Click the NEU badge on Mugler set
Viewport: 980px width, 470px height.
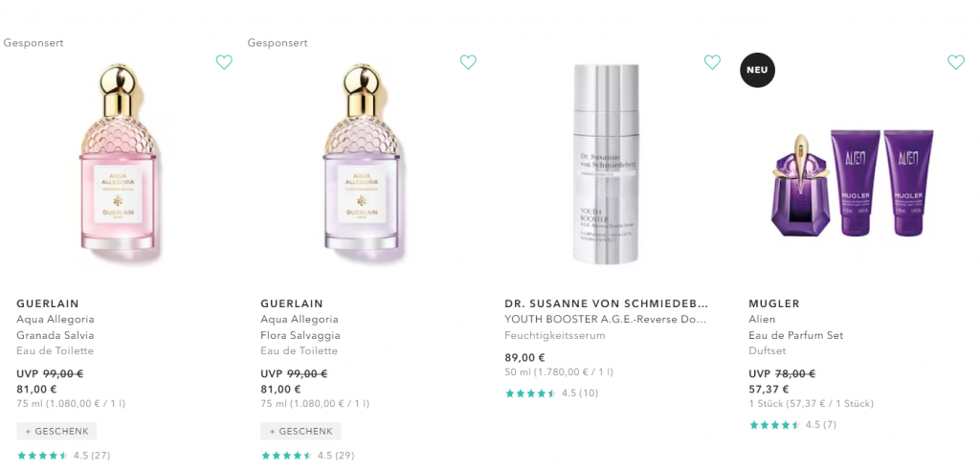click(758, 70)
